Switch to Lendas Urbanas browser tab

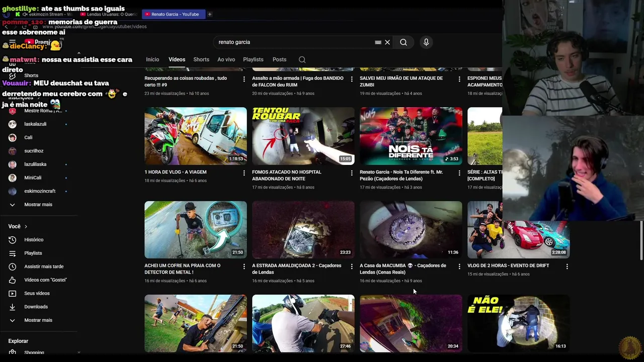coord(108,14)
